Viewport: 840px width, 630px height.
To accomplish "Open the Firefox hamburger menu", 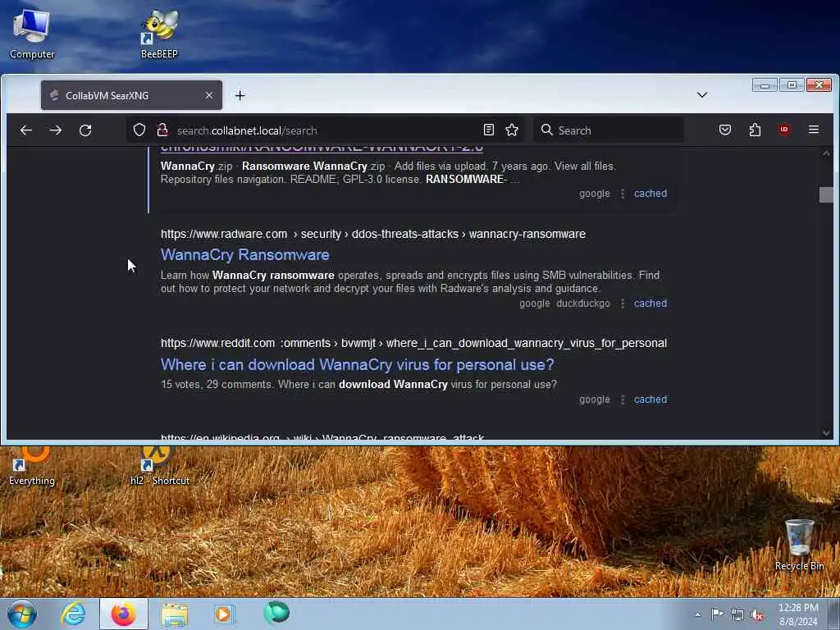I will pyautogui.click(x=814, y=130).
